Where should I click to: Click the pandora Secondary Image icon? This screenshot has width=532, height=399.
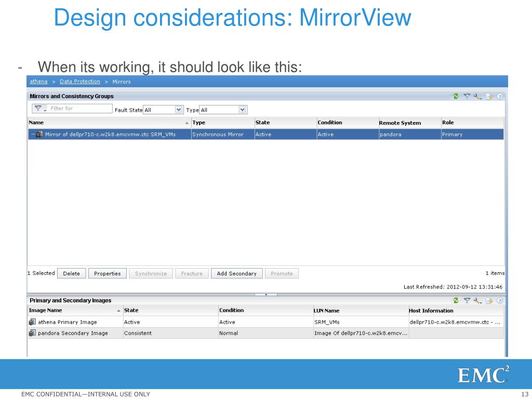32,333
